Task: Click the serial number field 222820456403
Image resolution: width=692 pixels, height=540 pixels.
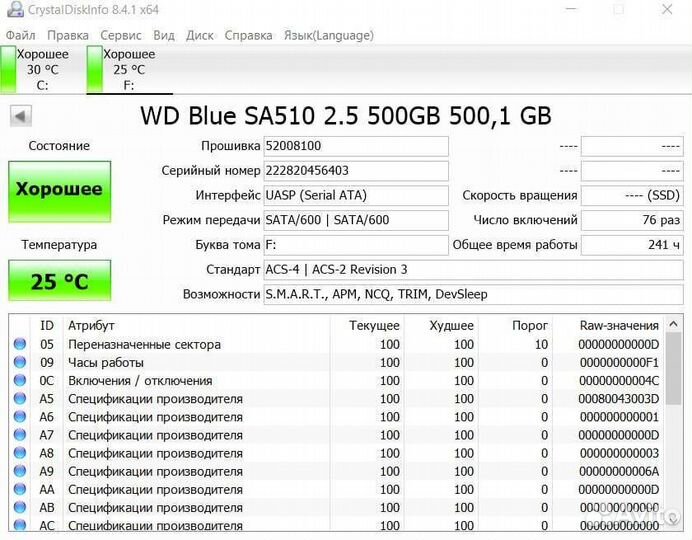Action: [x=356, y=171]
